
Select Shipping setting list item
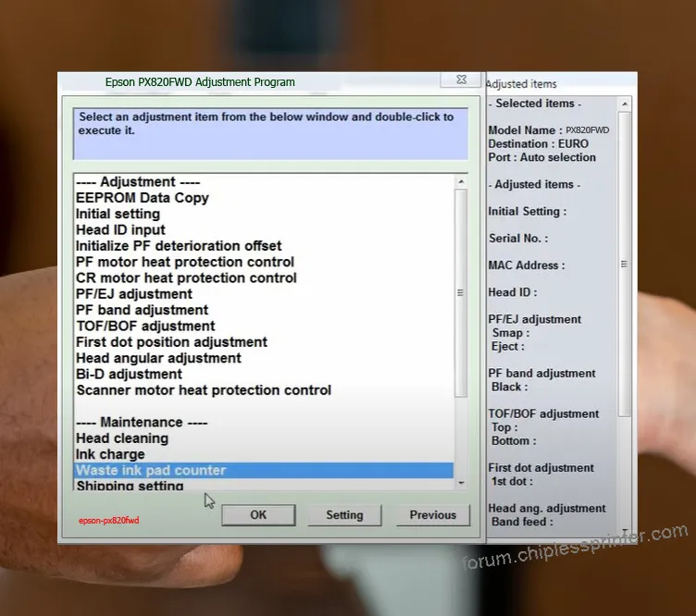click(x=130, y=486)
